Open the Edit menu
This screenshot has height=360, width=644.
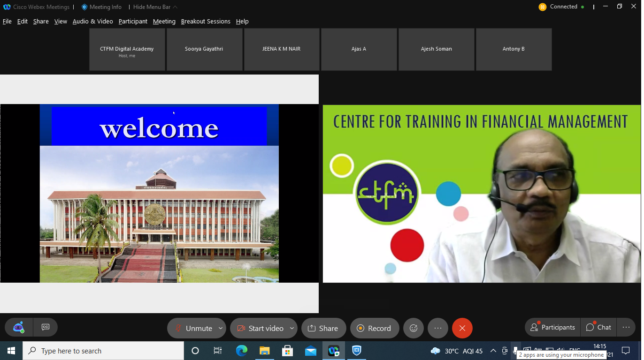coord(23,21)
